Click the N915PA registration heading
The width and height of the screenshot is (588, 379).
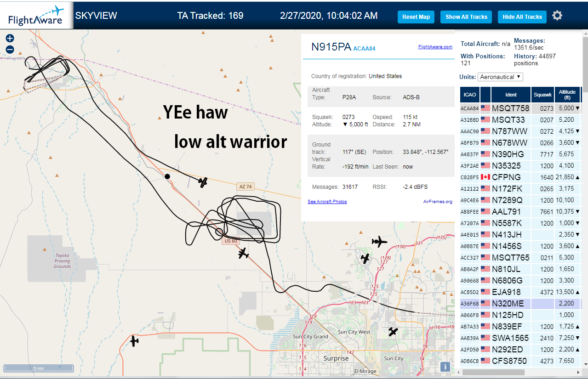(331, 47)
